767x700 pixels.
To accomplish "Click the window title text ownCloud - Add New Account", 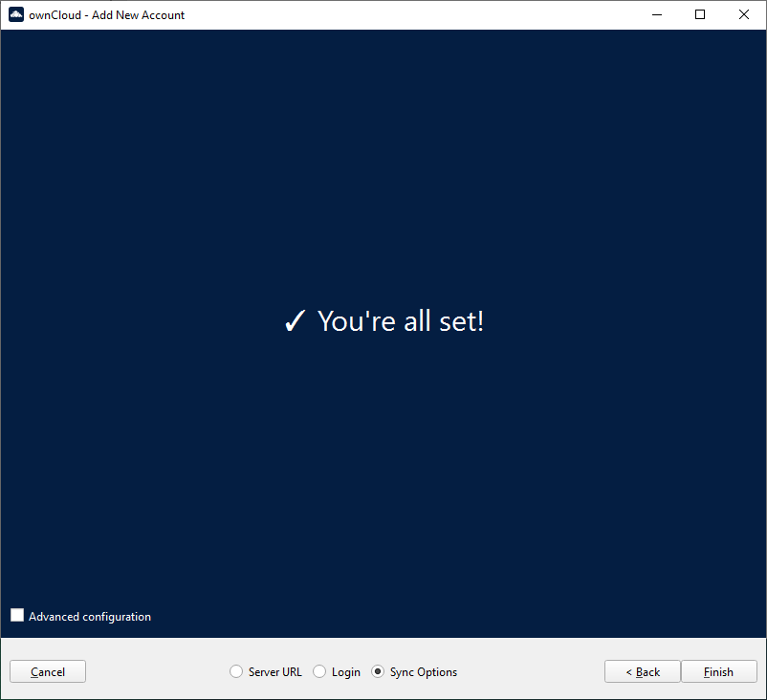I will point(107,15).
